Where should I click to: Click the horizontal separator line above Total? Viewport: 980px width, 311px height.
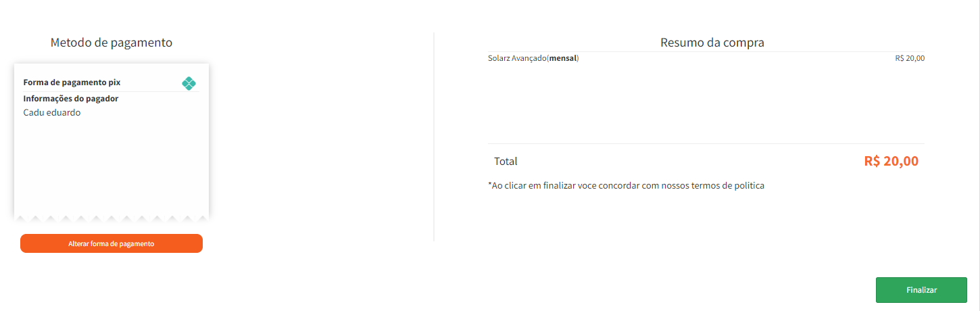click(706, 143)
